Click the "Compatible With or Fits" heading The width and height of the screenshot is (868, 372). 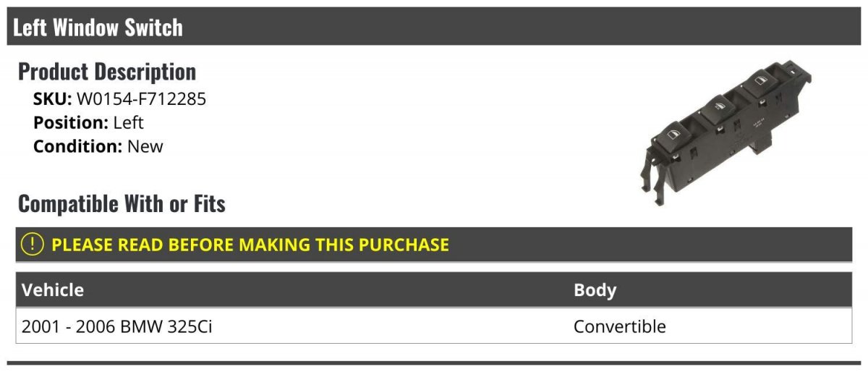click(x=122, y=204)
